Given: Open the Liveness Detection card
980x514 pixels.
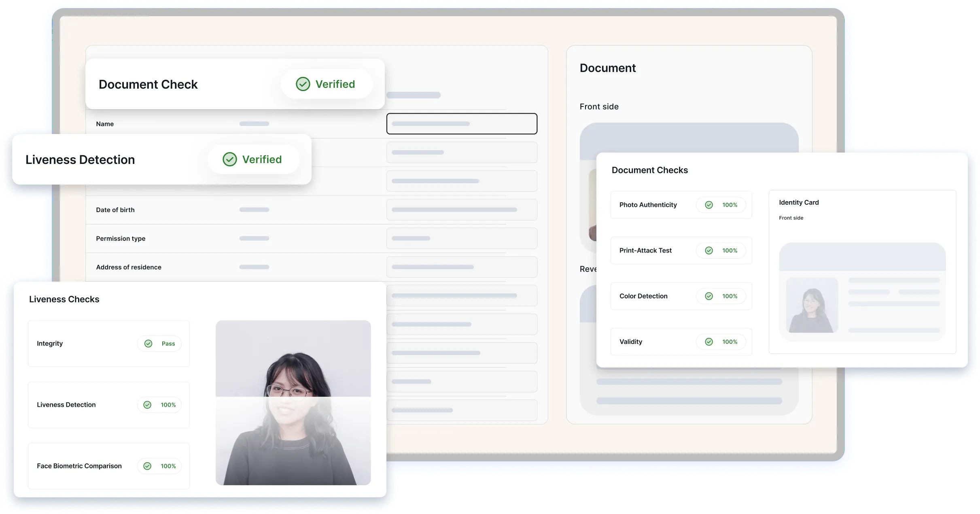Looking at the screenshot, I should pyautogui.click(x=80, y=159).
